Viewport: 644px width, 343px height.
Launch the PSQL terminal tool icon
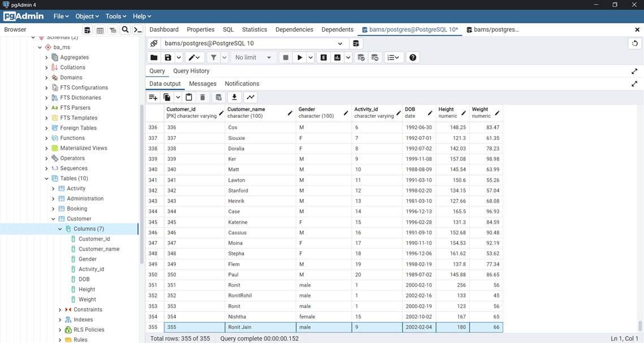138,30
